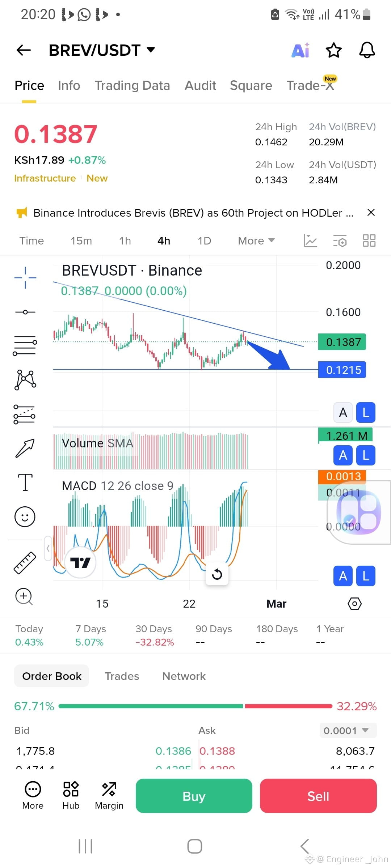Image resolution: width=391 pixels, height=868 pixels.
Task: Click the MACD 12 26 close 9 label
Action: pos(118,486)
